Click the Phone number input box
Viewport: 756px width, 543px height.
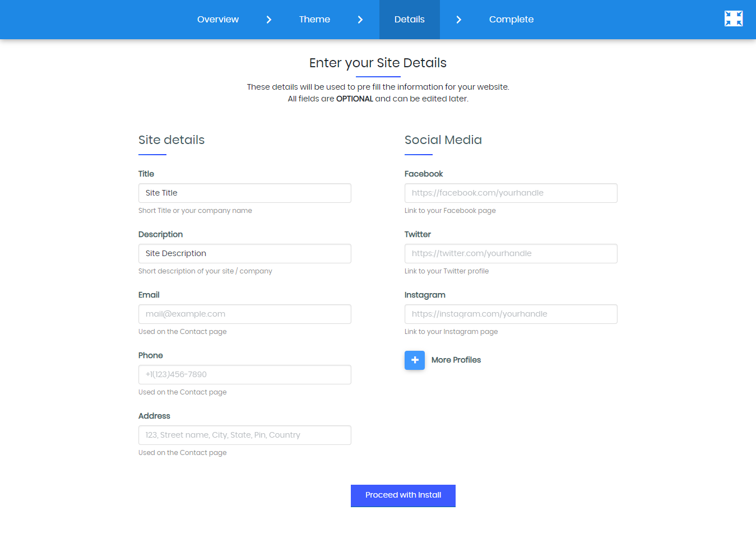click(244, 375)
